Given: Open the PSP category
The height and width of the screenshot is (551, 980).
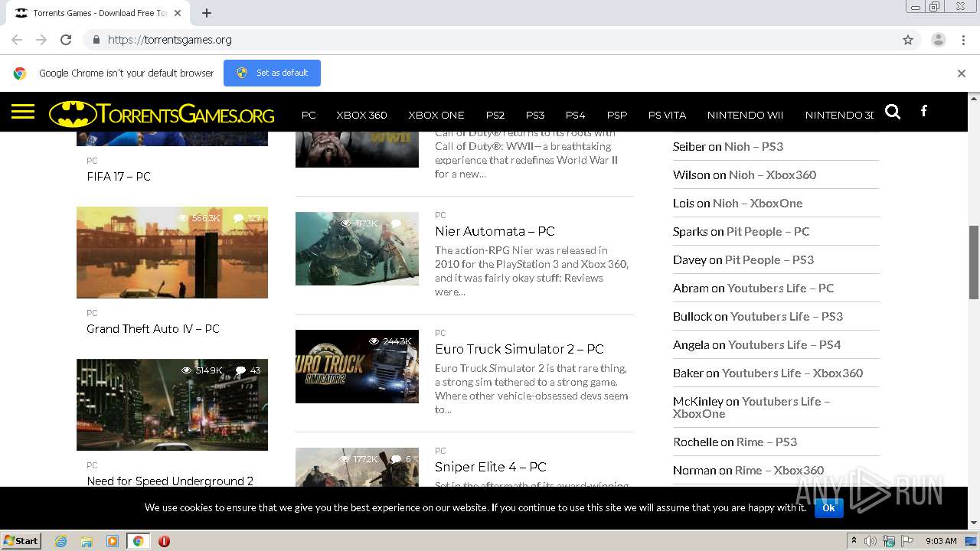Looking at the screenshot, I should pyautogui.click(x=617, y=115).
